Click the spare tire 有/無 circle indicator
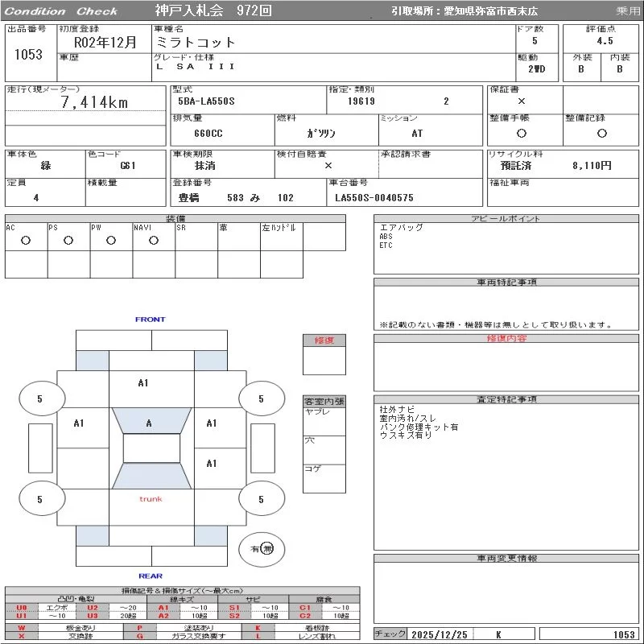Viewport: 644px width, 644px height. point(262,549)
